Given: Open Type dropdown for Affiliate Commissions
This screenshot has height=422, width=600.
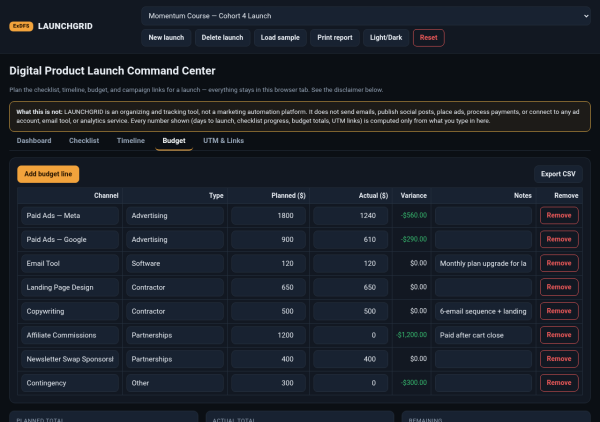Looking at the screenshot, I should tap(175, 335).
